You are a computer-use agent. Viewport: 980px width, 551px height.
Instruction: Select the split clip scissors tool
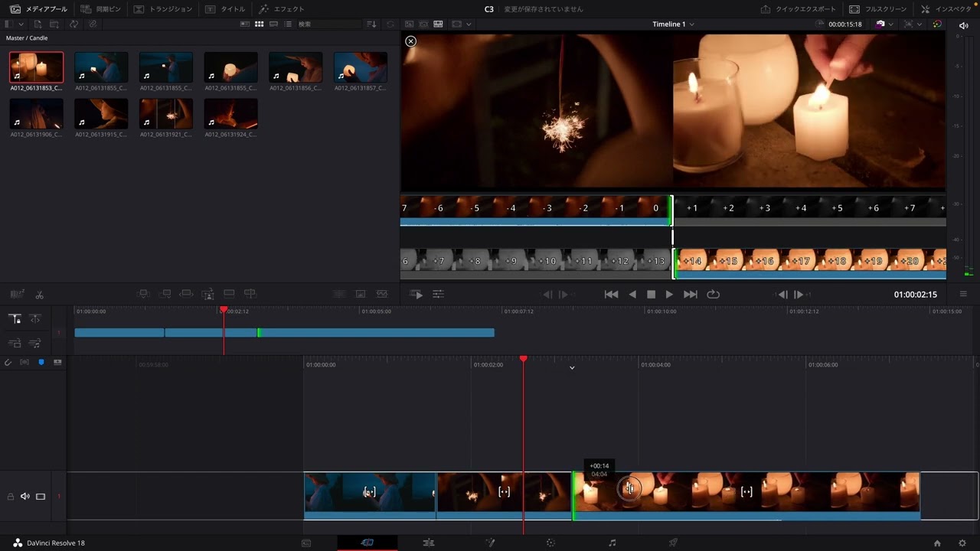tap(40, 295)
